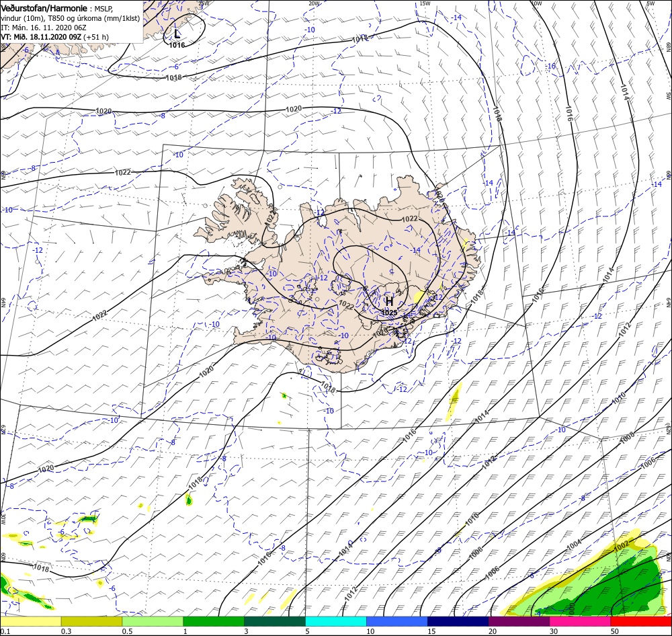Click the '10W' longitude label at top
This screenshot has width=672, height=636.
coord(536,3)
